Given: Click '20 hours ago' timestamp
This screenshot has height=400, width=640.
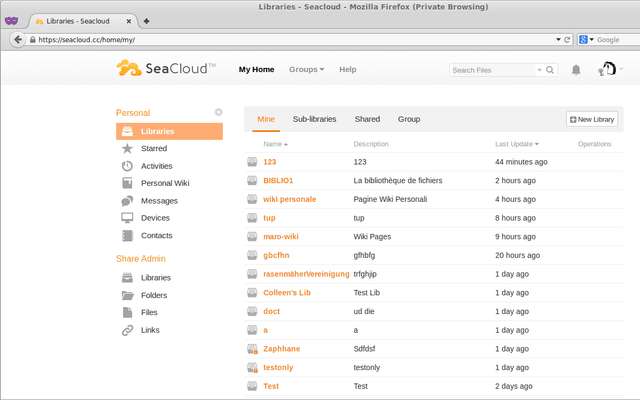Looking at the screenshot, I should tap(518, 256).
